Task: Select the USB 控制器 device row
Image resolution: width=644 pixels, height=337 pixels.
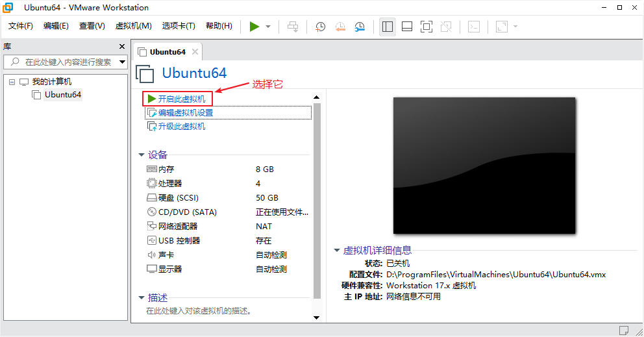Action: [227, 240]
